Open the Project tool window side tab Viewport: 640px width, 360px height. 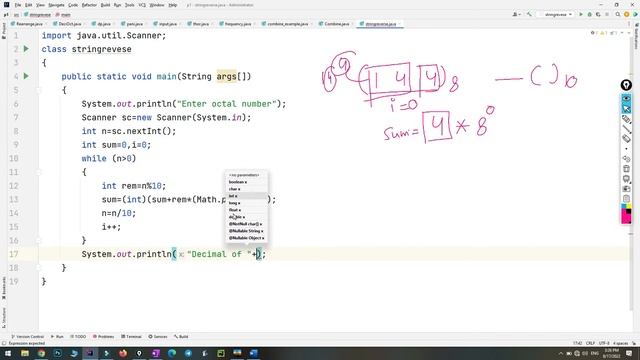pyautogui.click(x=4, y=31)
